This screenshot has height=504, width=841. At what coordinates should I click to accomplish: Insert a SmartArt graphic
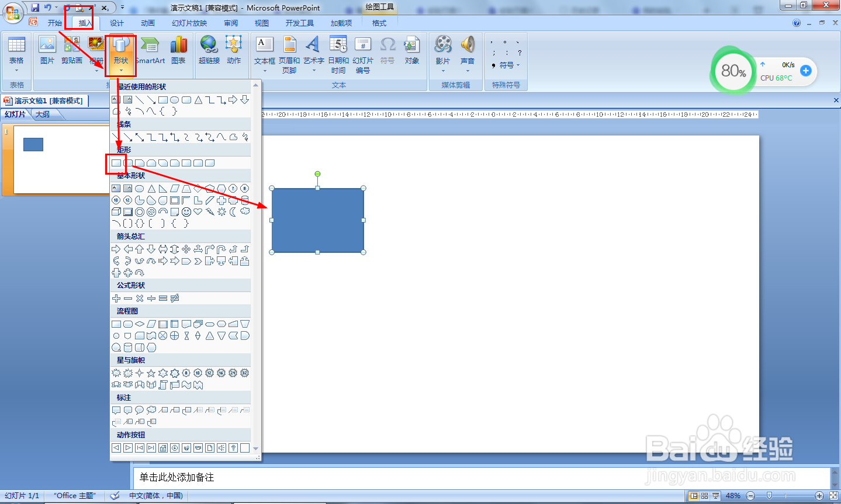(150, 50)
